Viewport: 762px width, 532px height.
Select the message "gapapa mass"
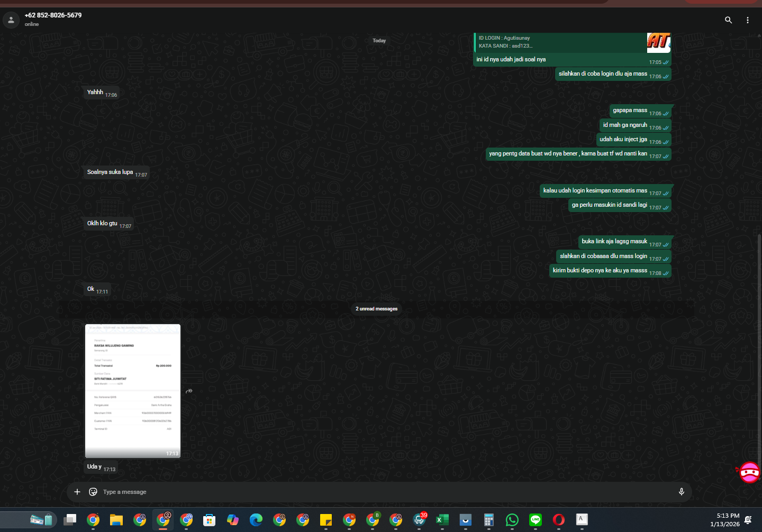coord(640,111)
